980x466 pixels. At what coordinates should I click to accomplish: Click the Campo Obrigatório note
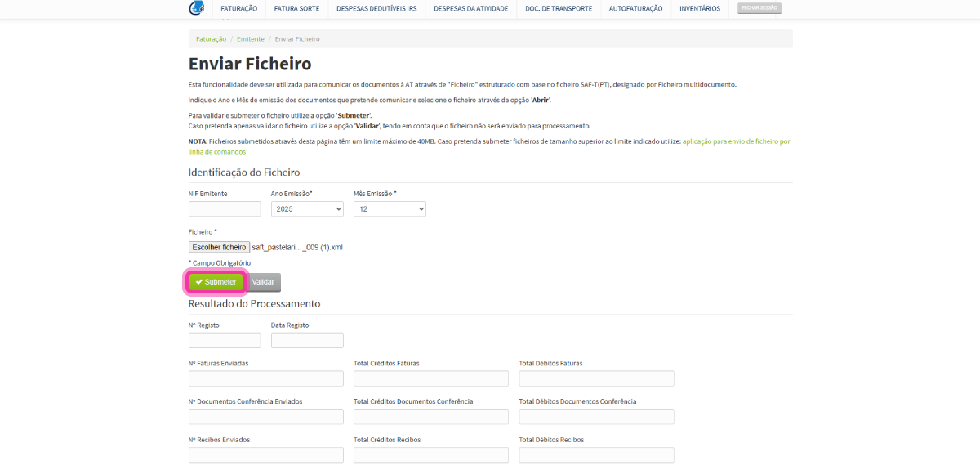click(220, 263)
